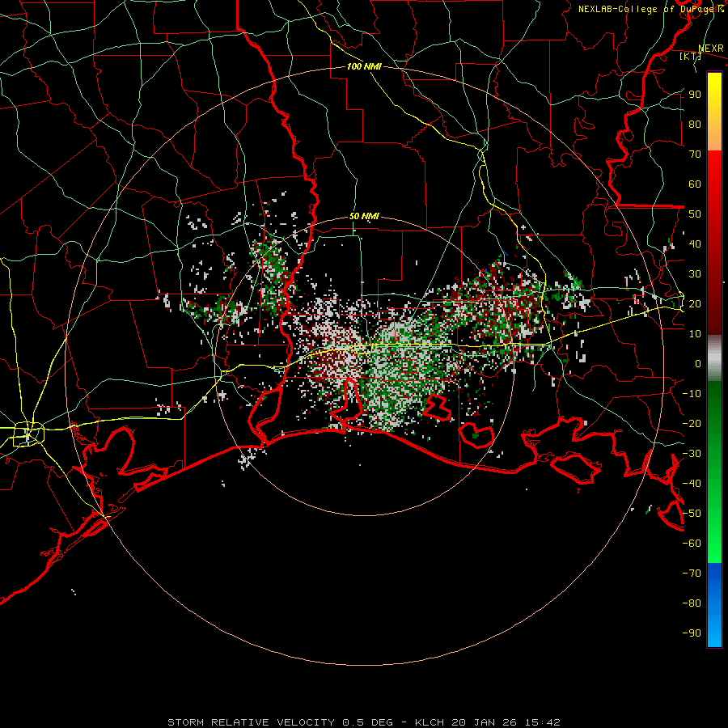Click the 90 value on velocity scale
The height and width of the screenshot is (728, 728).
[695, 95]
